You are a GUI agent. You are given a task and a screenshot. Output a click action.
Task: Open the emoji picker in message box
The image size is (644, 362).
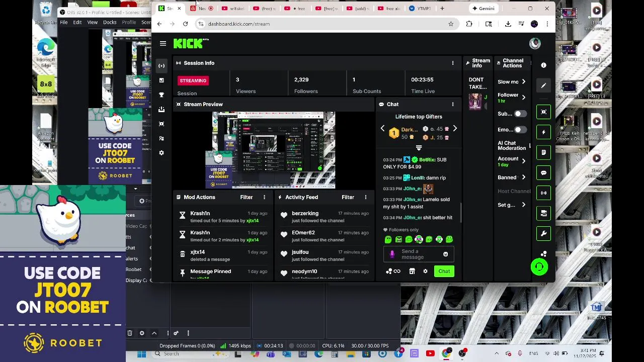445,254
